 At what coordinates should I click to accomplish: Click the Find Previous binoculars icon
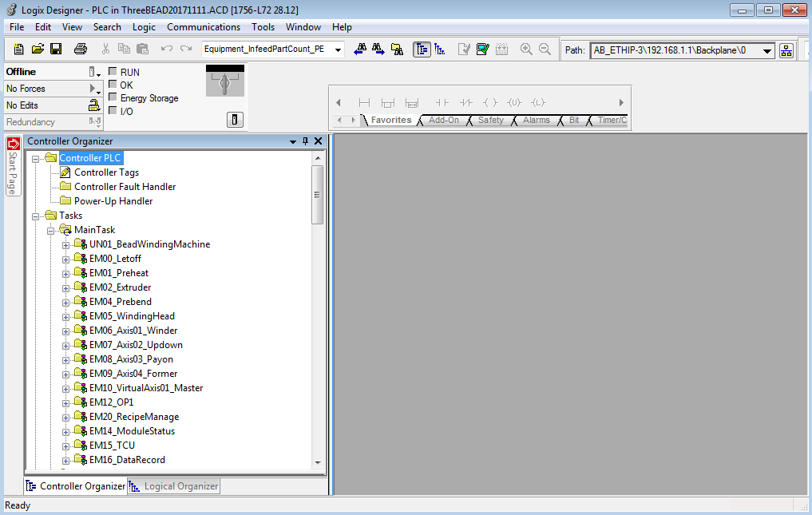(x=360, y=50)
